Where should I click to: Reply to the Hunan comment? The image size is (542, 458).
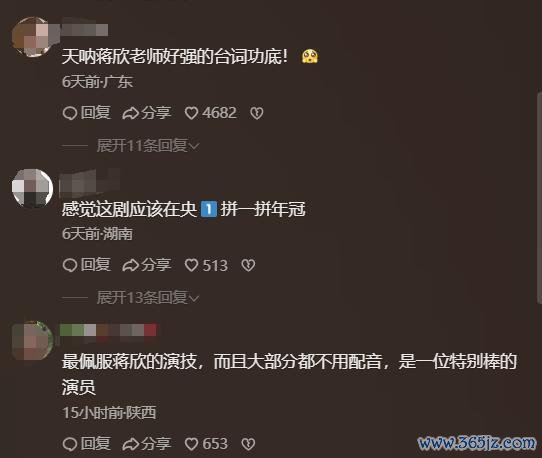[86, 265]
